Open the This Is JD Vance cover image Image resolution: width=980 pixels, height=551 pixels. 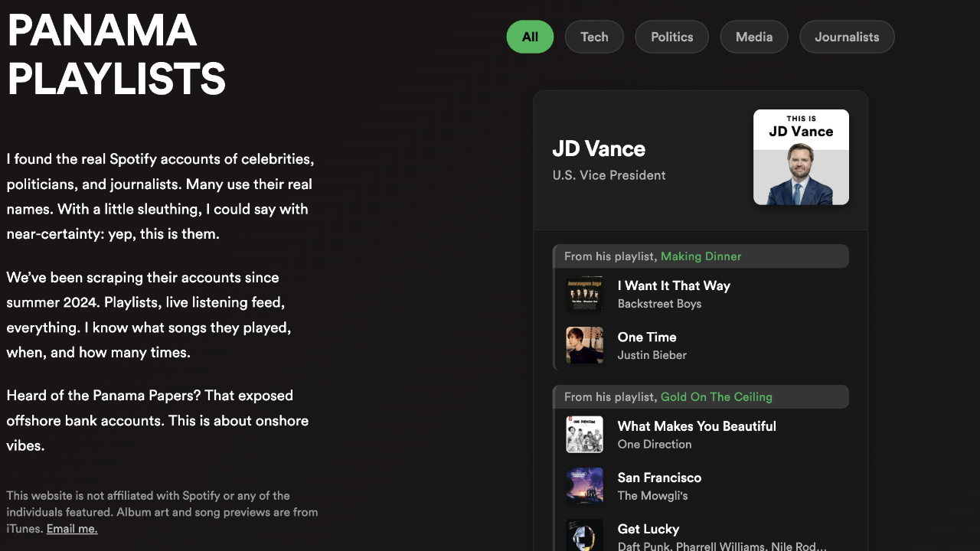(x=801, y=157)
